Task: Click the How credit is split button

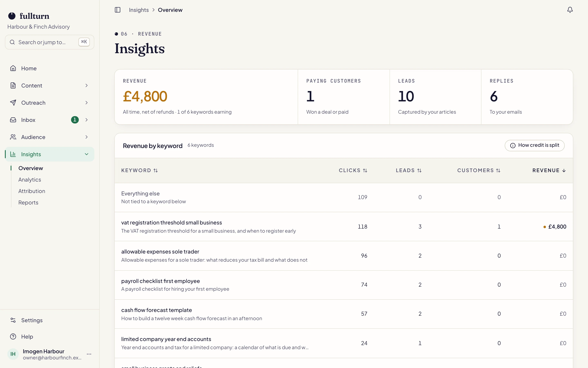Action: pos(535,146)
